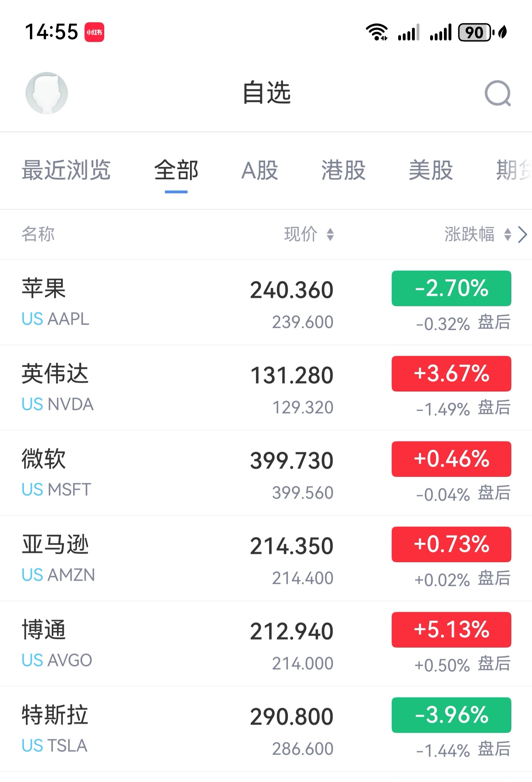This screenshot has height=782, width=532.
Task: Toggle Apple's -2.70% change badge
Action: 451,288
